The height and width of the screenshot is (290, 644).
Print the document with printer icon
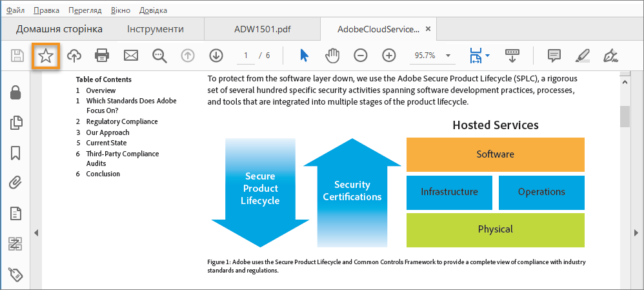[102, 56]
